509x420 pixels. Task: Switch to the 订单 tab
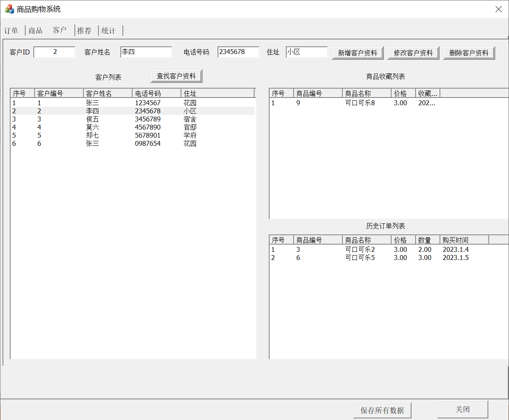coord(12,31)
